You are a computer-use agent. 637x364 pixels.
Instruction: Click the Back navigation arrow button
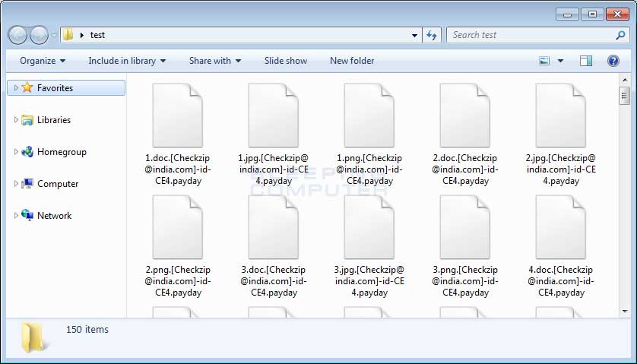[17, 35]
